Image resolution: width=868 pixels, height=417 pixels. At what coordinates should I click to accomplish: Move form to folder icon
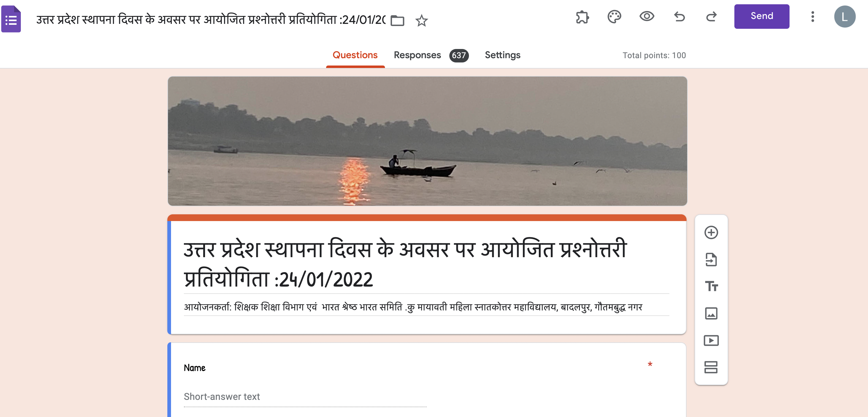pos(397,21)
